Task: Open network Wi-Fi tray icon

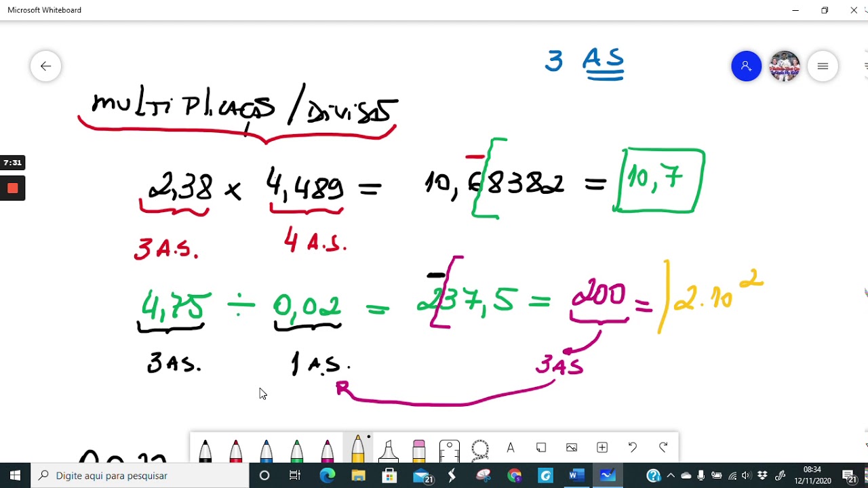Action: [x=732, y=475]
